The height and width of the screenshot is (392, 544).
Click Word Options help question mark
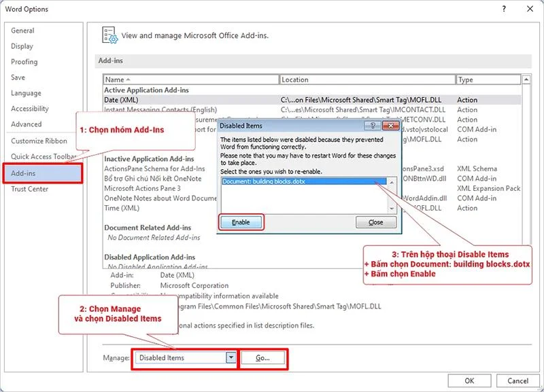[x=504, y=9]
